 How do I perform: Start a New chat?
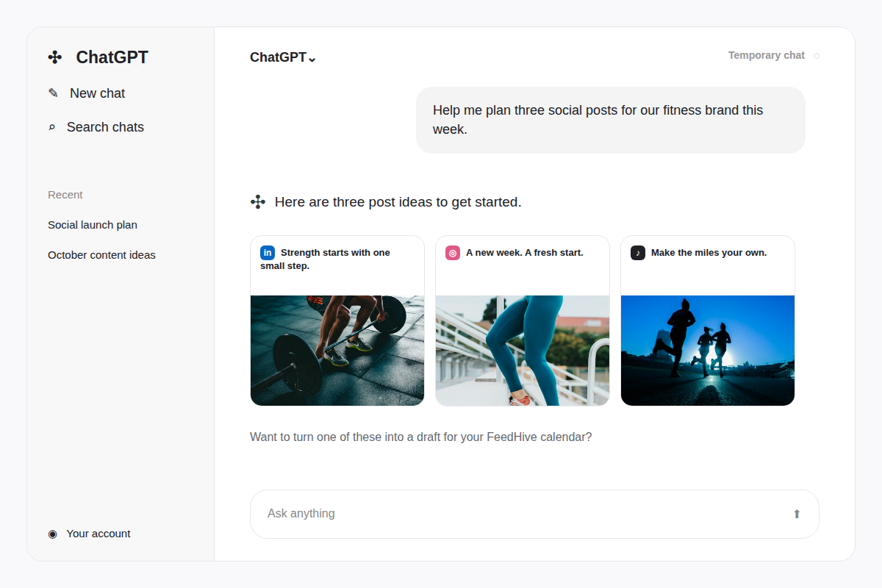[x=87, y=93]
